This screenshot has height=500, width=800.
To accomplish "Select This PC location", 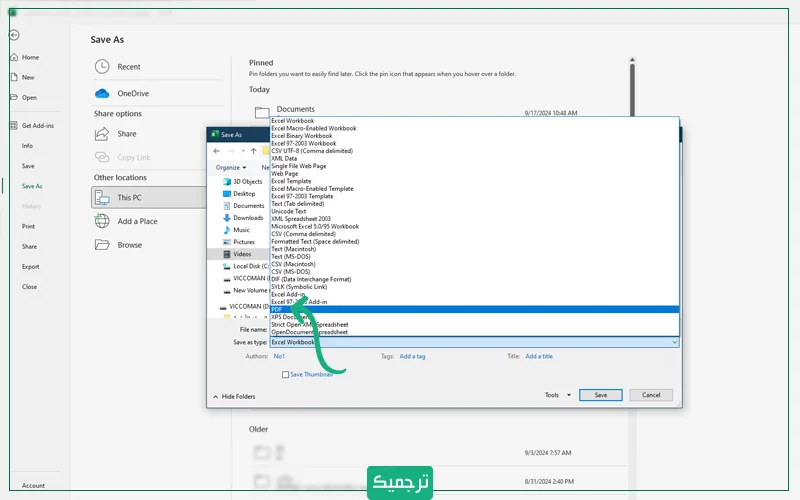I will (x=149, y=197).
